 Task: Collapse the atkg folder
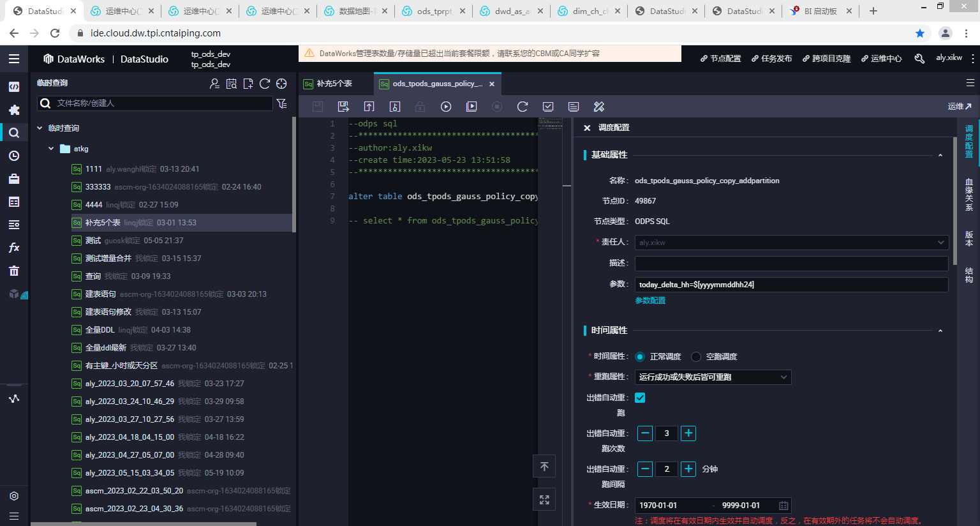coord(51,149)
